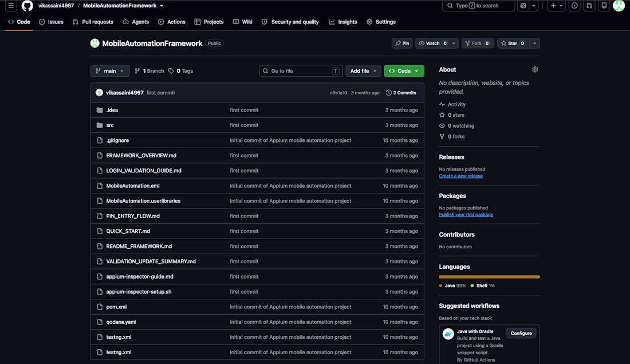Click the branch icon beside 1 Branch
This screenshot has height=364, width=630.
click(137, 71)
